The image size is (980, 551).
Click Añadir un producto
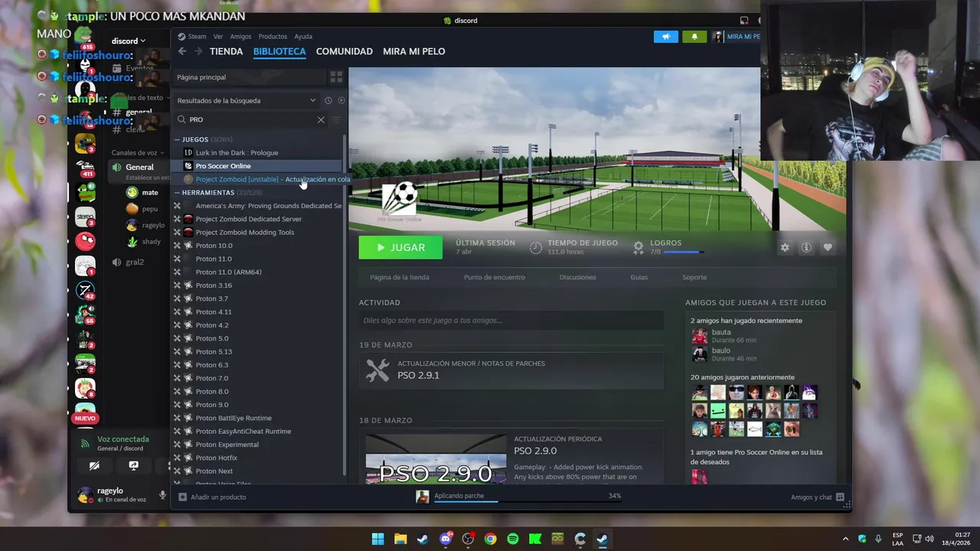[x=212, y=497]
